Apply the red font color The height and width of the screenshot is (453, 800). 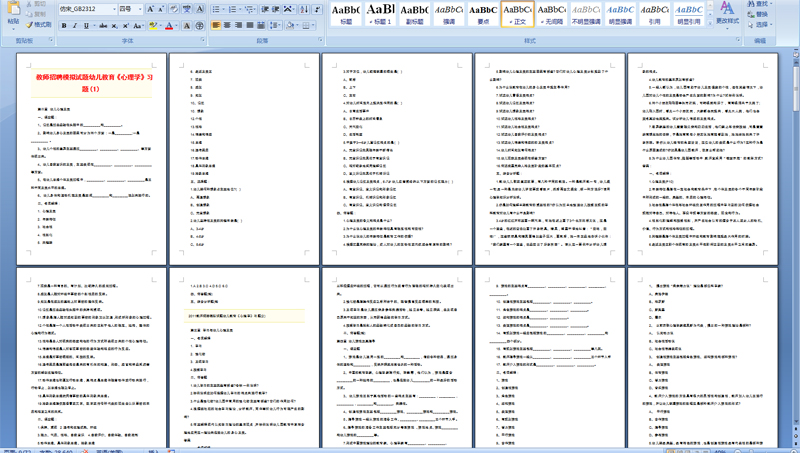[169, 26]
